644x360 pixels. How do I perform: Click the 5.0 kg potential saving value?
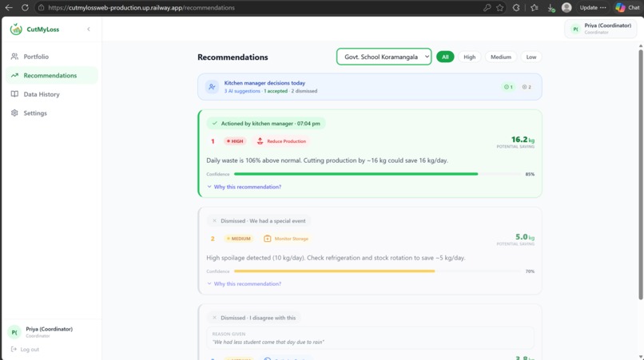pos(525,237)
